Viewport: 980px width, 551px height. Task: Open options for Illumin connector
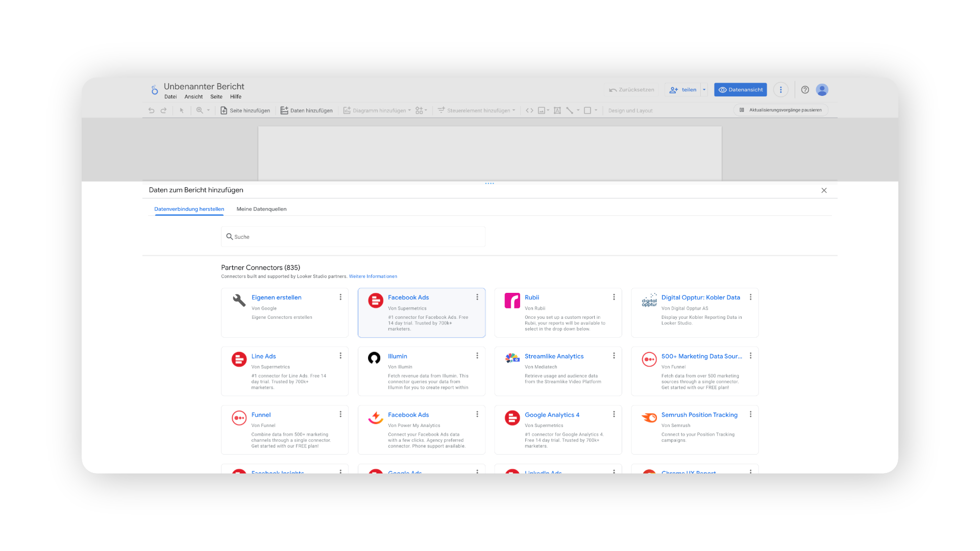click(477, 356)
